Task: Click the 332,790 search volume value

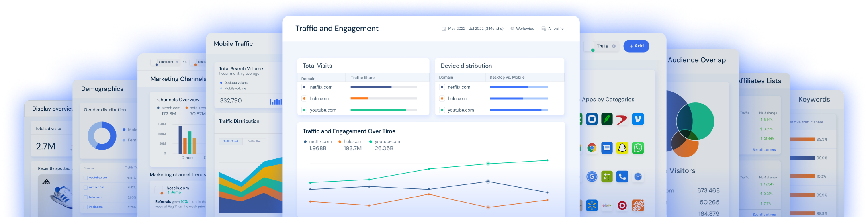Action: click(231, 101)
